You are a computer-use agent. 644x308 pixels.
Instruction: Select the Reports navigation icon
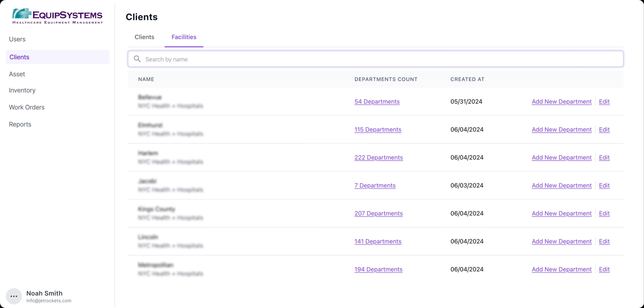click(x=20, y=124)
